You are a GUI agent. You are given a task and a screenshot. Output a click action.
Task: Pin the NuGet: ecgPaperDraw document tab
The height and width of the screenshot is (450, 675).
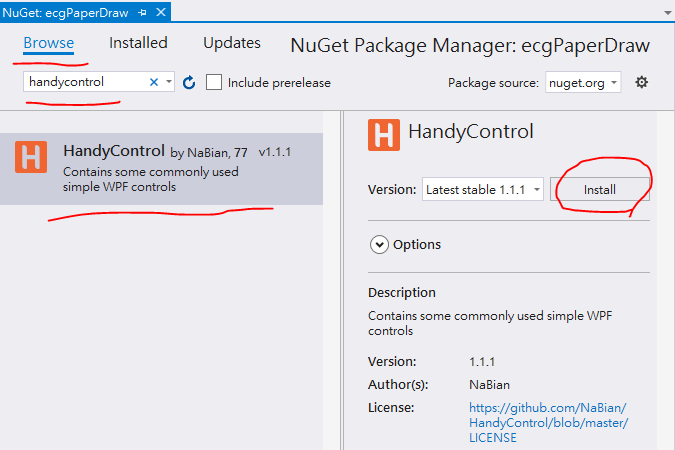click(x=142, y=13)
